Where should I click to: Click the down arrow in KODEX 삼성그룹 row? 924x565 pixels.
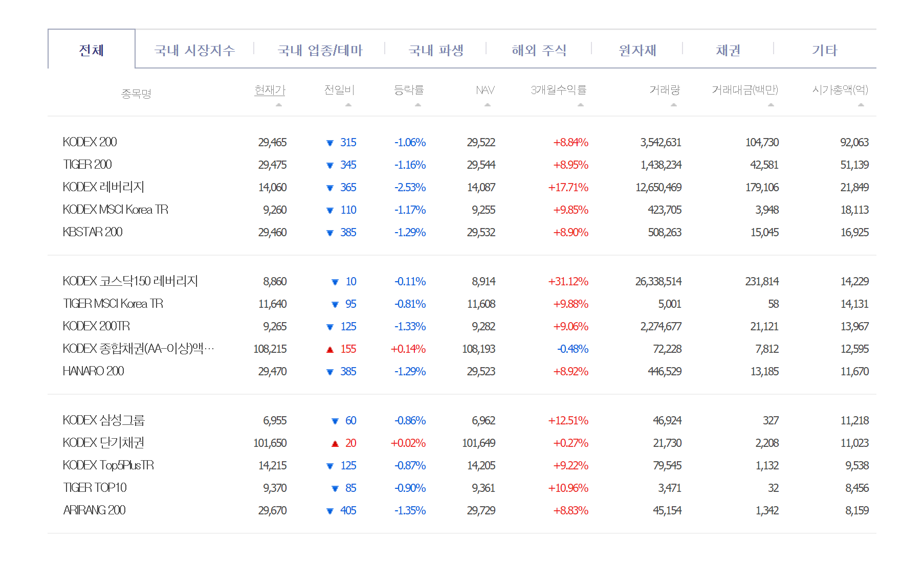335,421
